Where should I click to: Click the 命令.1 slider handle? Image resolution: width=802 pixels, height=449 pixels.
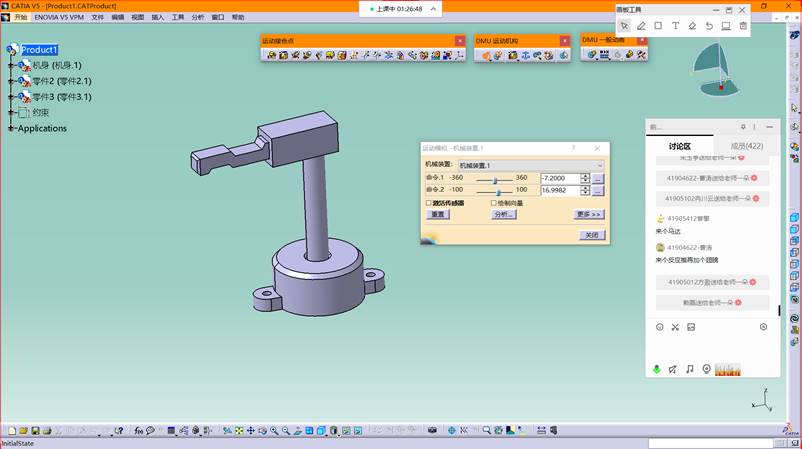[496, 178]
